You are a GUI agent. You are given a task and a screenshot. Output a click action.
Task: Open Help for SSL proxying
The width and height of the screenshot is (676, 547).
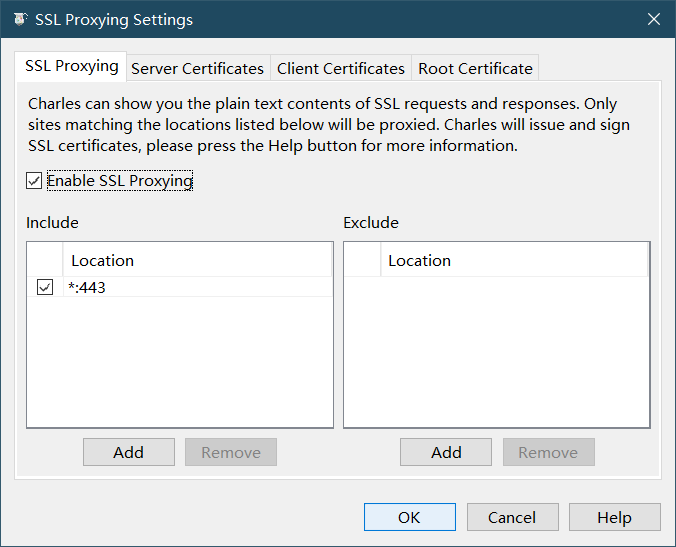pyautogui.click(x=615, y=517)
